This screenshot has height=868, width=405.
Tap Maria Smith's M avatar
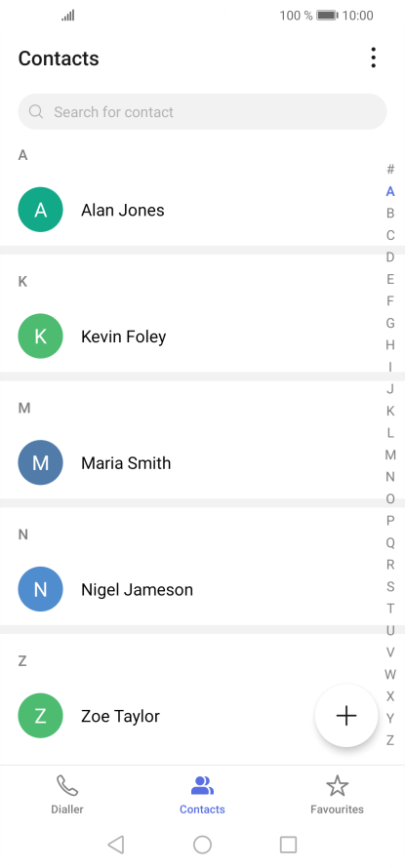pyautogui.click(x=40, y=463)
